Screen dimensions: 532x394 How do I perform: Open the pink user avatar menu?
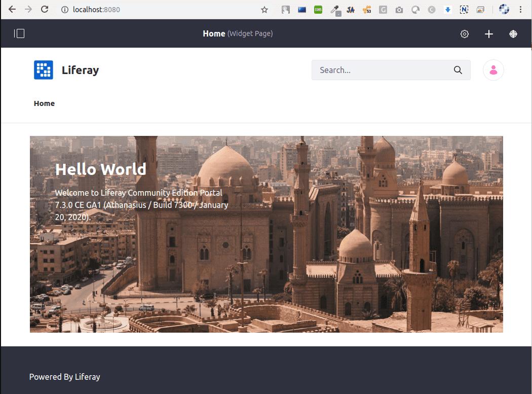coord(493,70)
